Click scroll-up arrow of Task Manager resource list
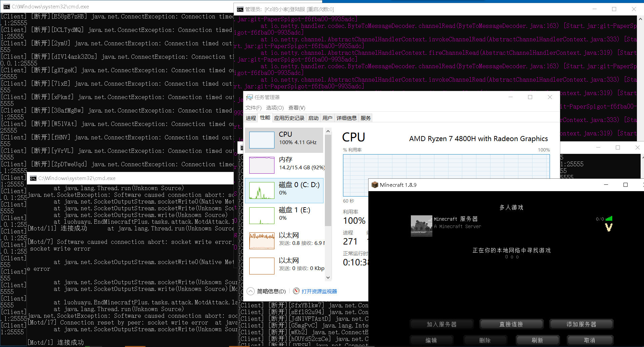This screenshot has height=347, width=644. pyautogui.click(x=328, y=131)
